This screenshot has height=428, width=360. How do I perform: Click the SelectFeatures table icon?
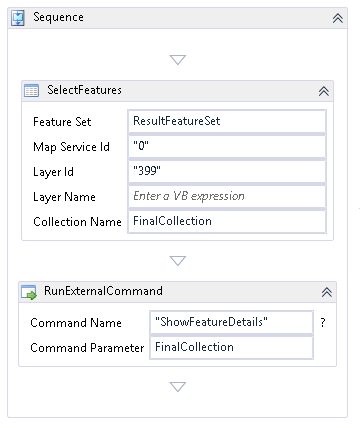coord(31,91)
